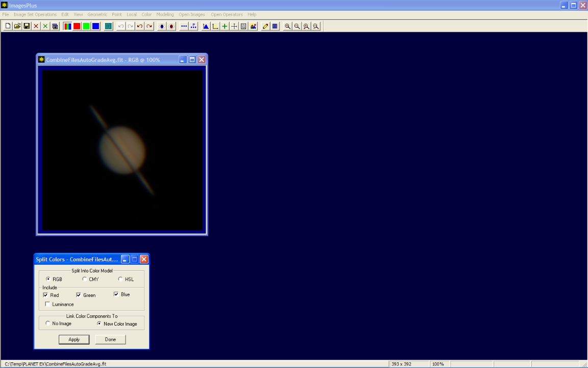Image resolution: width=588 pixels, height=368 pixels.
Task: Open the histogram triangle tool
Action: click(206, 26)
